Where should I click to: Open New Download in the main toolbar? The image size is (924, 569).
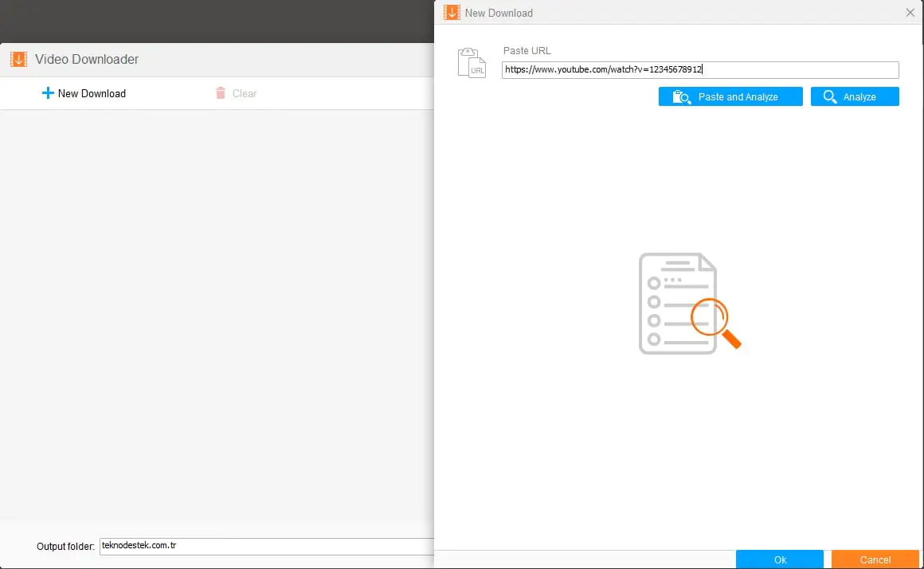click(x=84, y=93)
